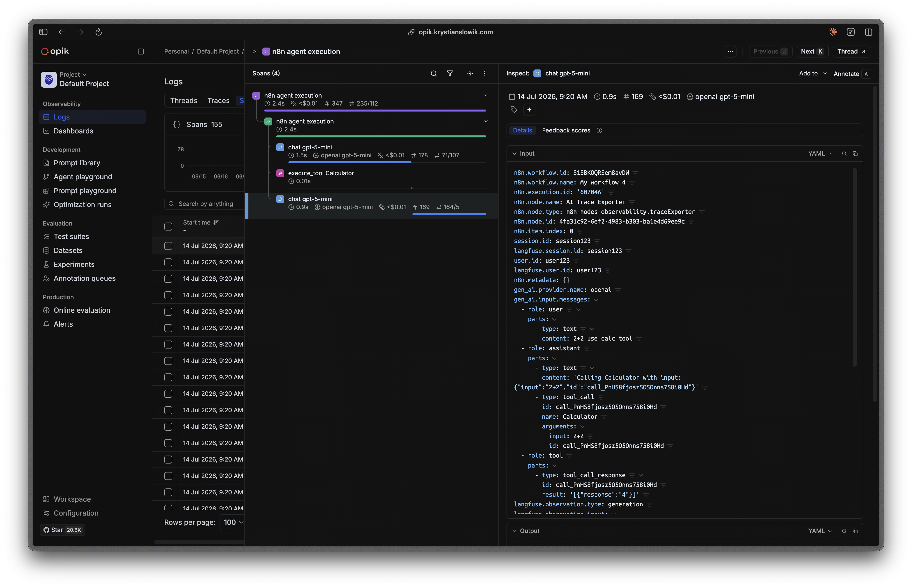Switch to the Threads tab
912x588 pixels.
pyautogui.click(x=184, y=100)
